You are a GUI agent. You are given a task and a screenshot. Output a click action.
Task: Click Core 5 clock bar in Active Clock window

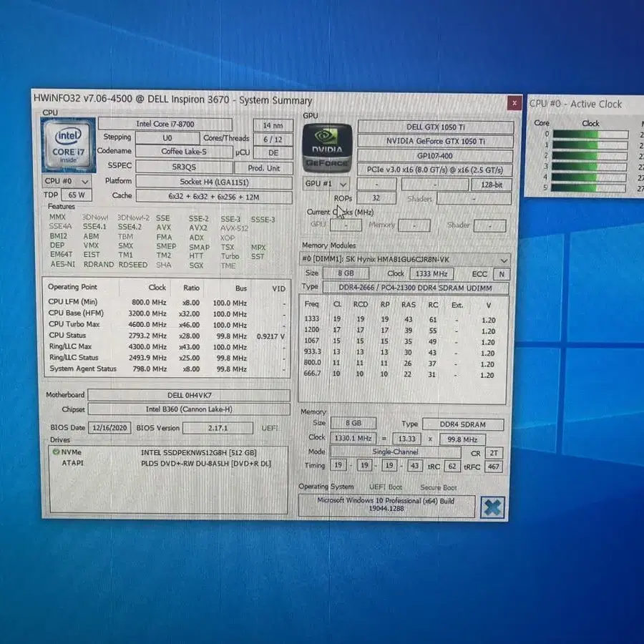pyautogui.click(x=587, y=188)
